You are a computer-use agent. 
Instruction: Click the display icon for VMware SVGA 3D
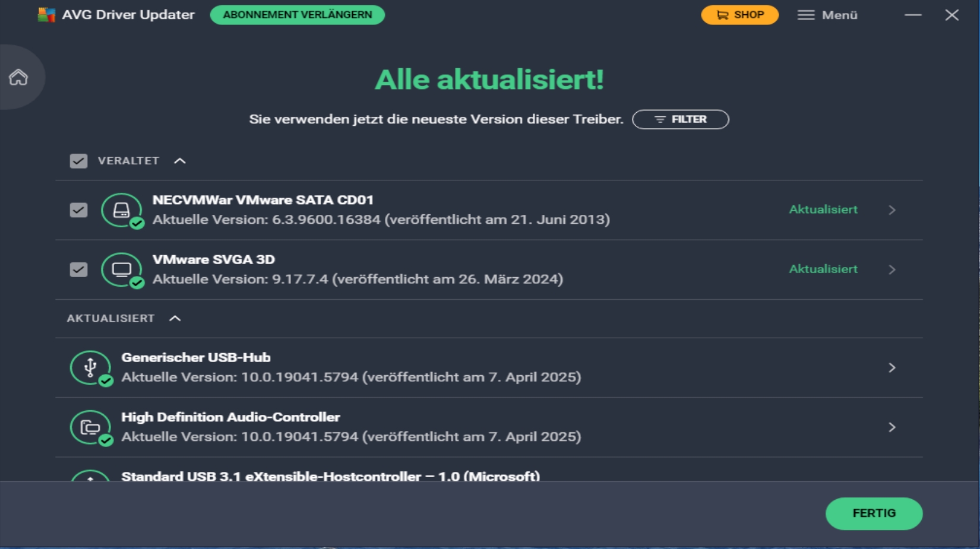click(x=122, y=269)
